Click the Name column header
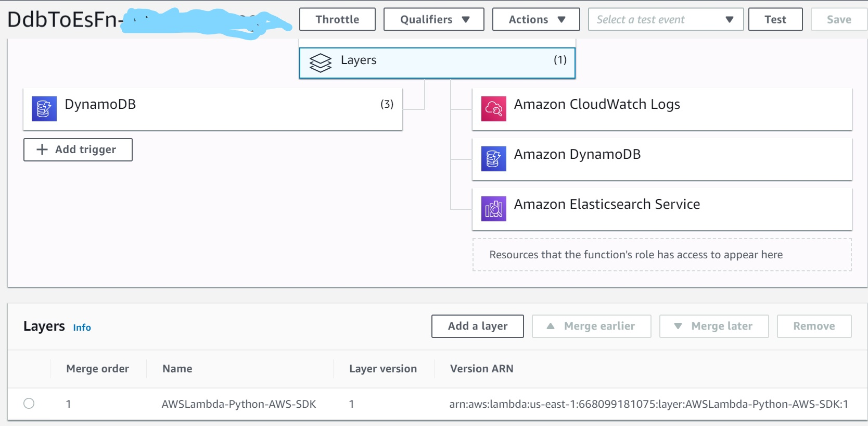868x426 pixels. [177, 369]
